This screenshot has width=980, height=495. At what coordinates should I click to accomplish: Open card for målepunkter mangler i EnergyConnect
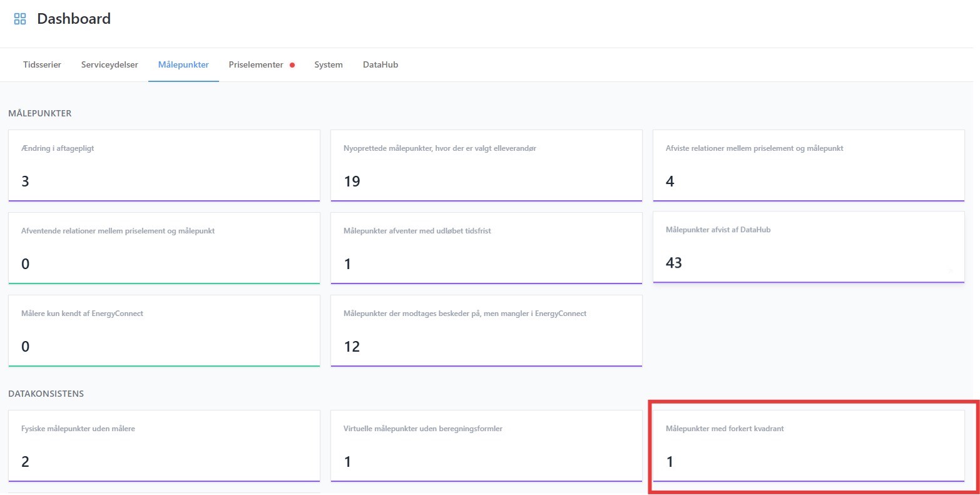[x=486, y=331]
